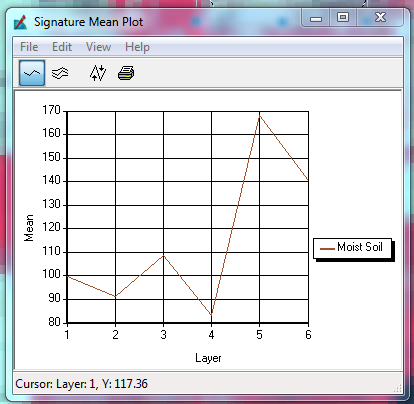Click the 140 value on the Mean axis
The width and height of the screenshot is (414, 404).
point(52,180)
